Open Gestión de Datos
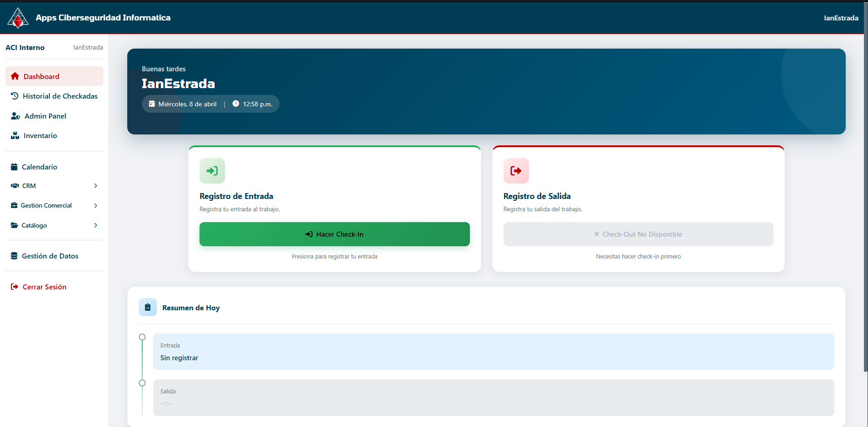The width and height of the screenshot is (868, 427). click(x=54, y=256)
